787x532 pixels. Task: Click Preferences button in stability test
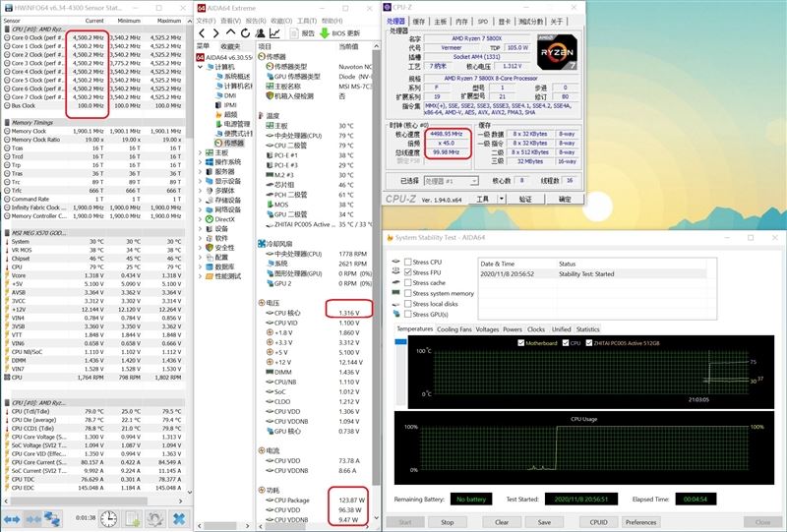(641, 522)
